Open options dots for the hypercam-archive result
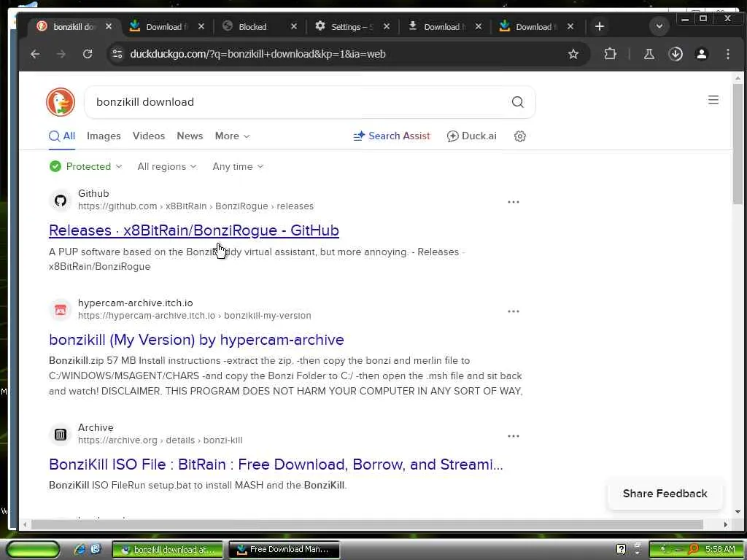 [513, 311]
